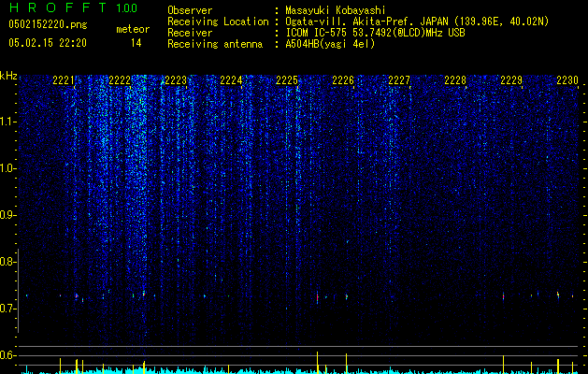This screenshot has height=374, width=588.
Task: Click the 1.0 frequency axis label
Action: 7,168
